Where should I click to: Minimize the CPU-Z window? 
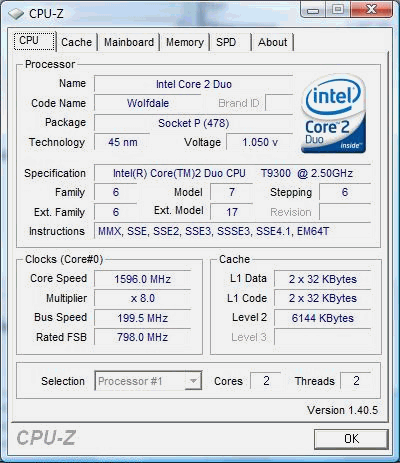click(x=313, y=10)
